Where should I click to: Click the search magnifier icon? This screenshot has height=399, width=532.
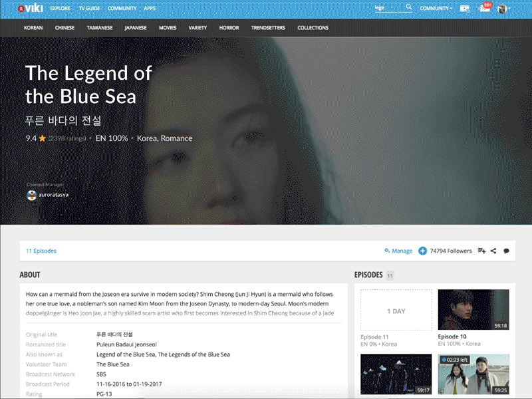pyautogui.click(x=409, y=7)
